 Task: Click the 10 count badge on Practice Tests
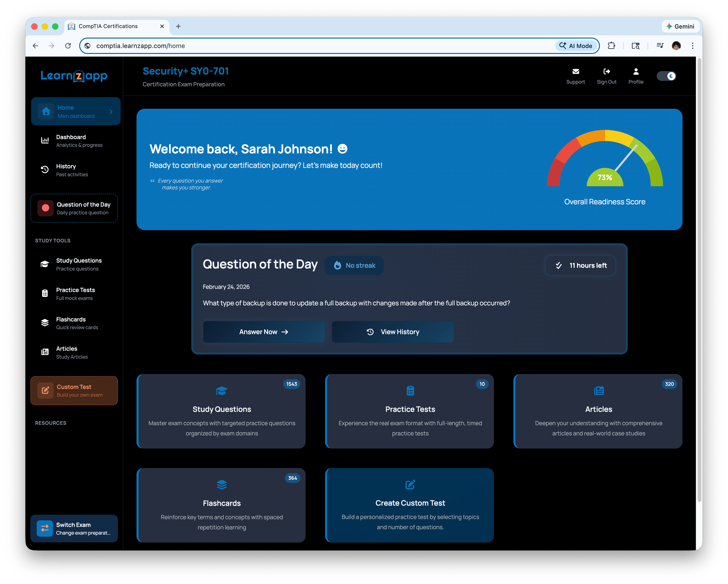tap(482, 384)
